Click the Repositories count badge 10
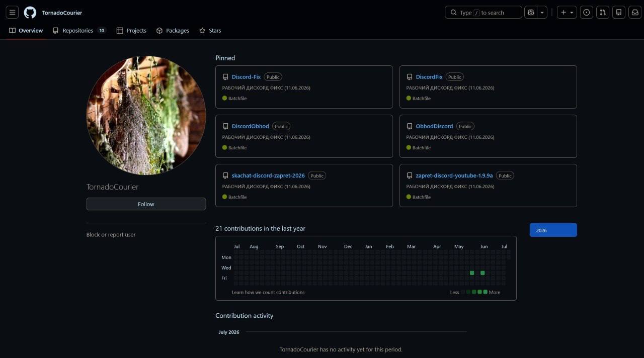 (102, 31)
